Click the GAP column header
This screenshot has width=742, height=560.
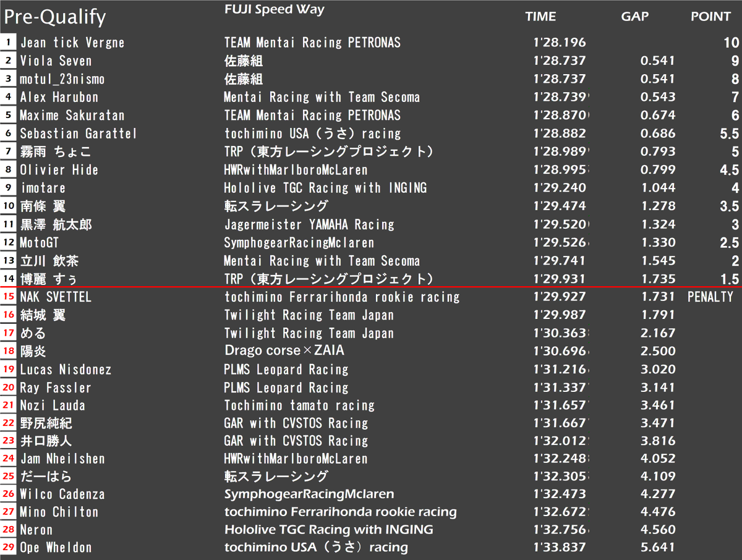coord(635,17)
